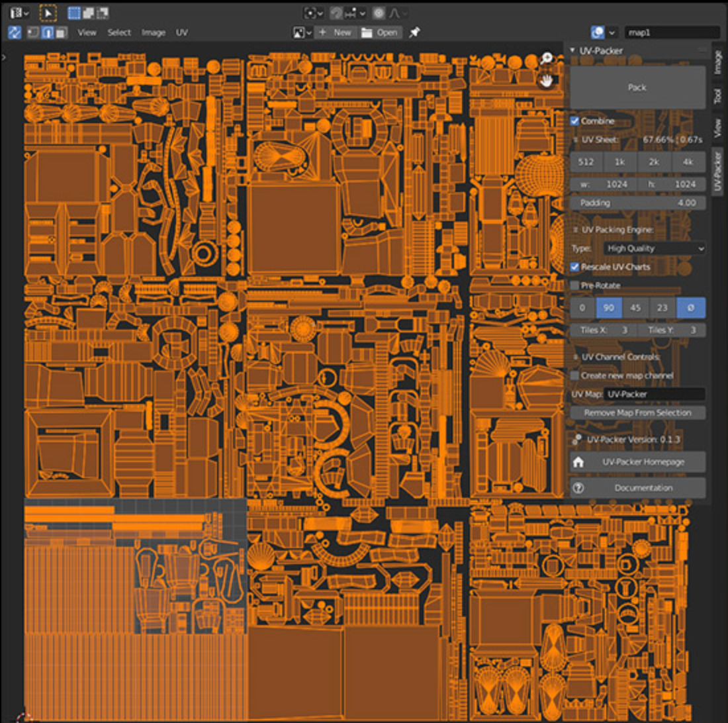Enable Create new map channel checkbox
Screen dimensions: 728x723
(x=574, y=375)
